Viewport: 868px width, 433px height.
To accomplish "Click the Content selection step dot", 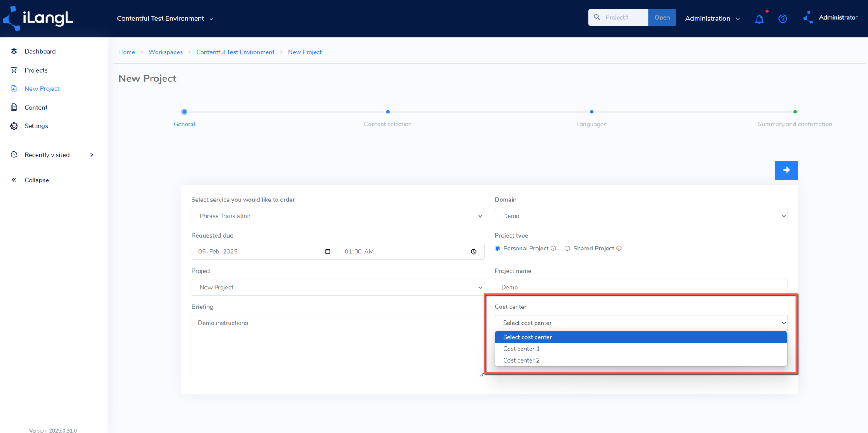I will click(x=388, y=112).
